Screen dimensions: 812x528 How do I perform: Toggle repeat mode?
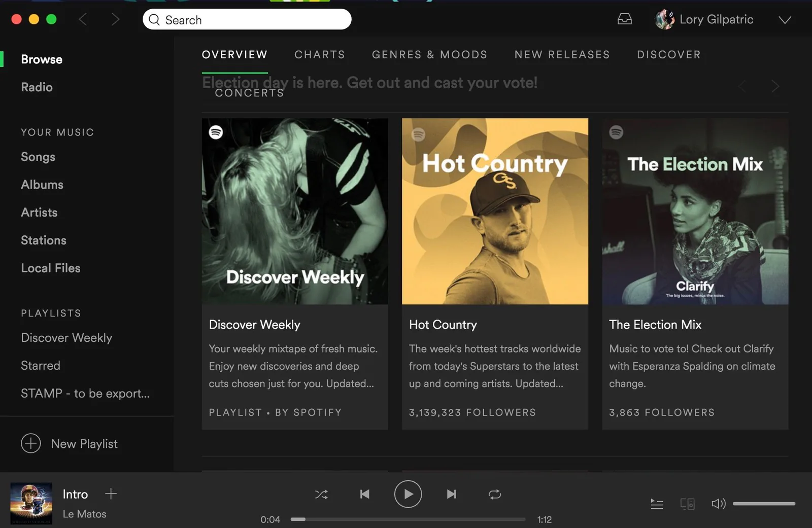click(x=495, y=494)
